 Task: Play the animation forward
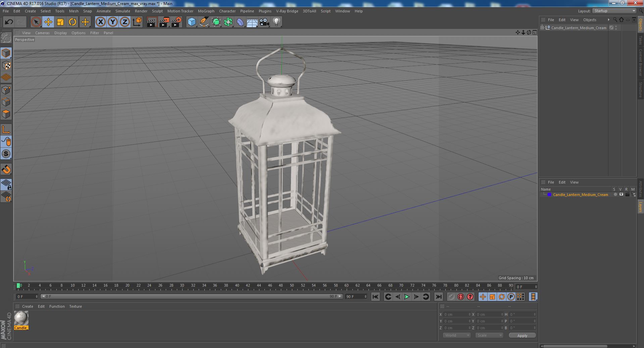tap(407, 297)
